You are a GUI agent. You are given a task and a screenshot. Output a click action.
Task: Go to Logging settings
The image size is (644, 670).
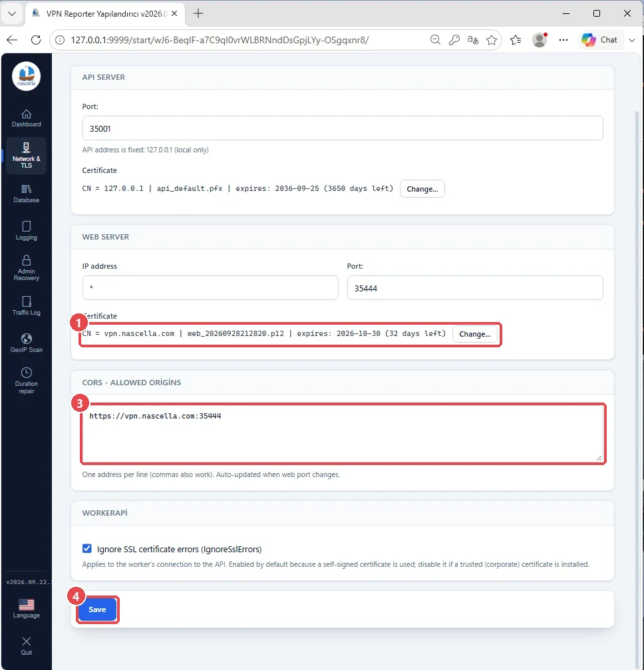[26, 231]
